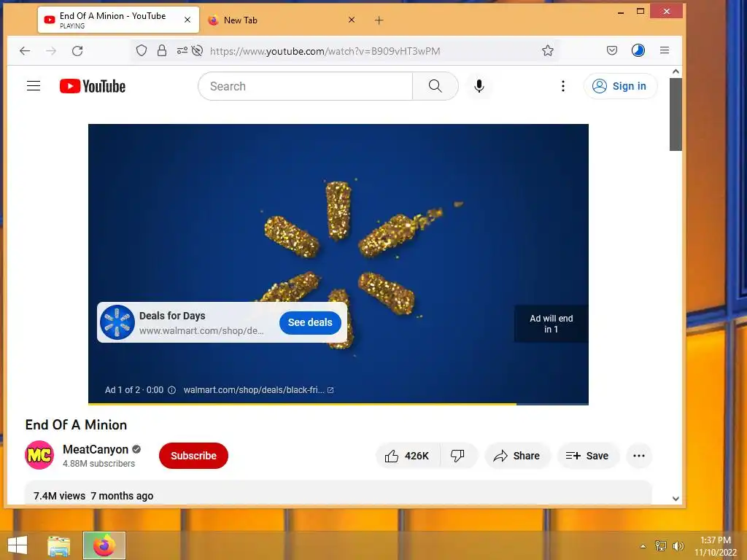Open File Explorer from taskbar

(x=59, y=545)
